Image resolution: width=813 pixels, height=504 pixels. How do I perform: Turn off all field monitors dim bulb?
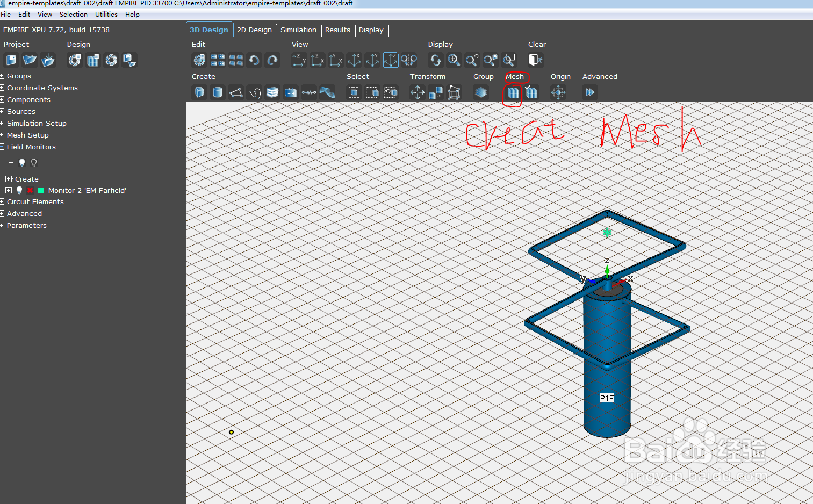(34, 163)
